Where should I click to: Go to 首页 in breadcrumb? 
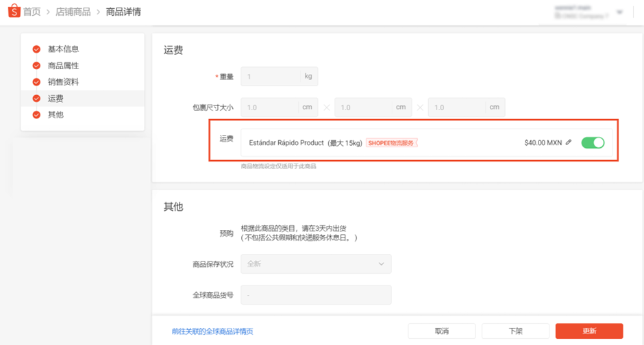point(32,12)
